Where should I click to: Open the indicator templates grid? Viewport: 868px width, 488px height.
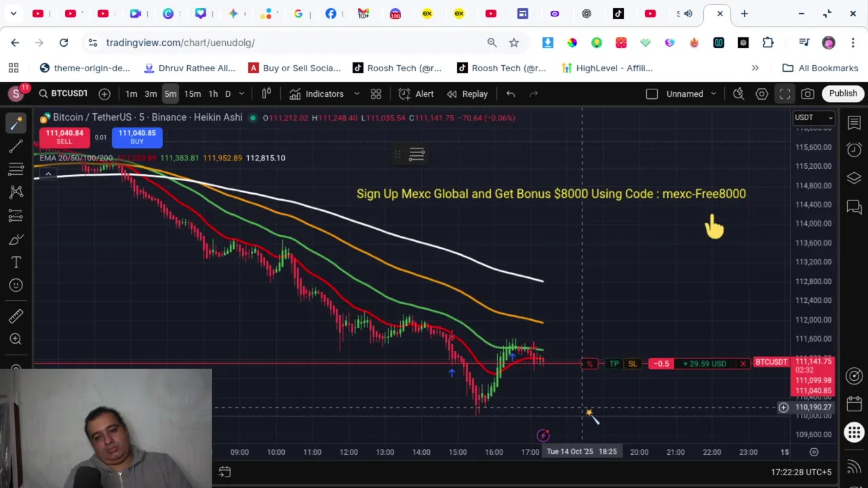(376, 94)
